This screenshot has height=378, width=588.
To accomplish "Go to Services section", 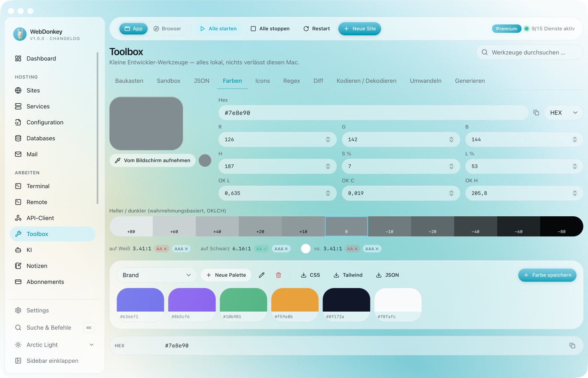I will click(52, 106).
